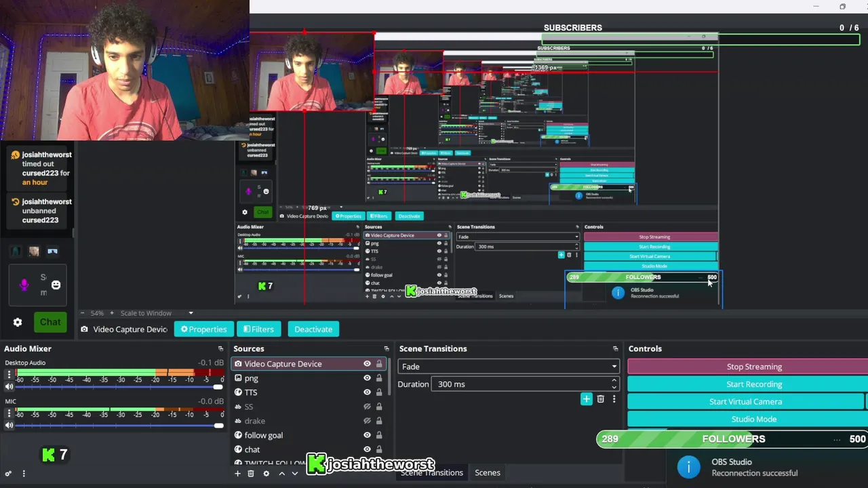
Task: Open chat dock settings gear
Action: click(x=18, y=323)
